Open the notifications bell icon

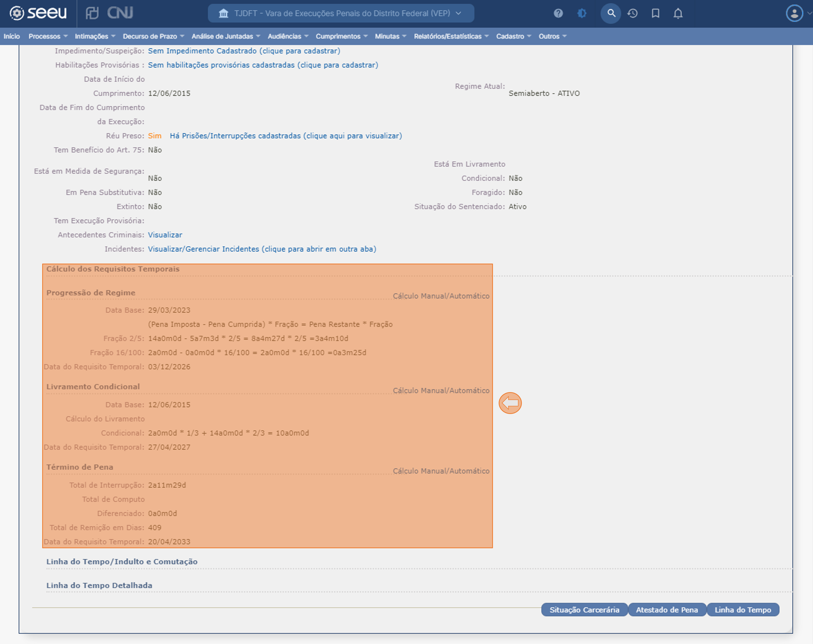pos(678,14)
